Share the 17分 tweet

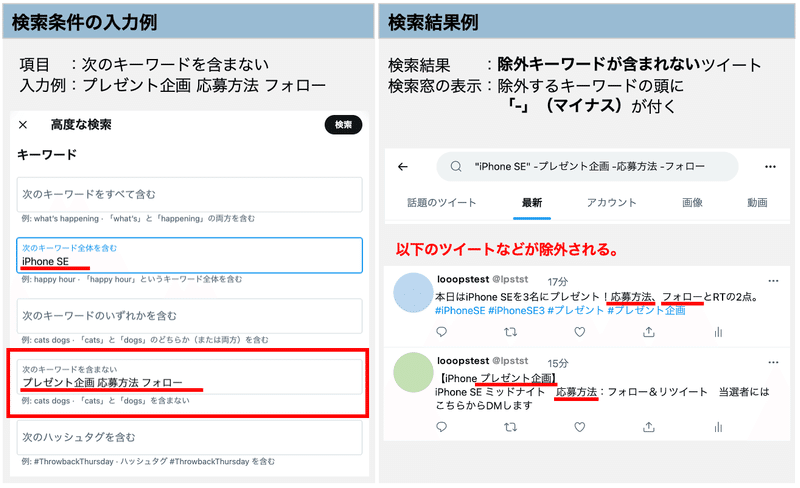(648, 332)
